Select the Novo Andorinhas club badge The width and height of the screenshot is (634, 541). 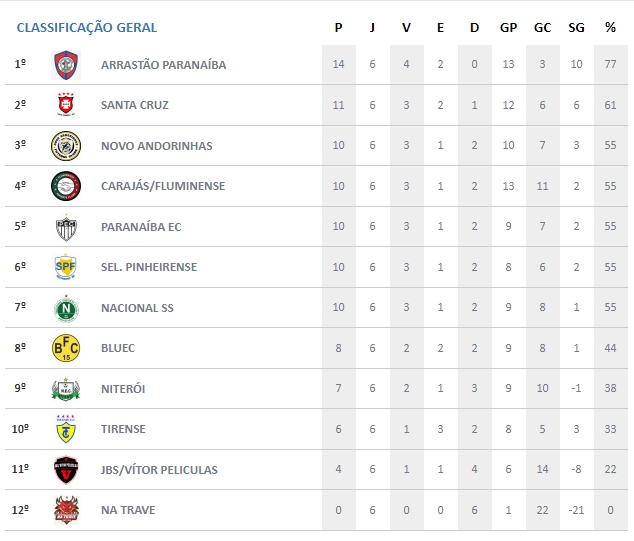click(65, 146)
